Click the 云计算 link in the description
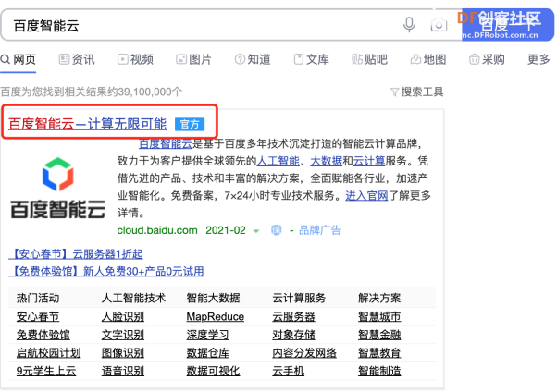 coord(369,161)
